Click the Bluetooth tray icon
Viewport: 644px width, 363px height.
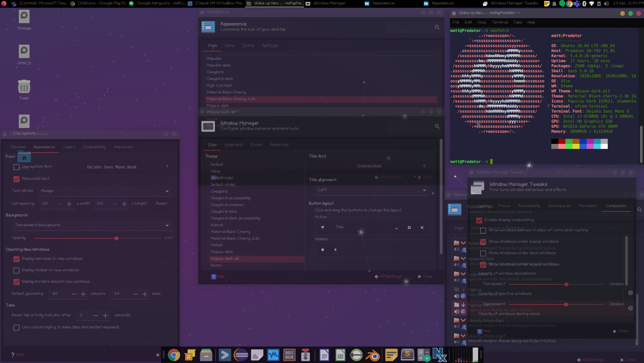(x=584, y=4)
